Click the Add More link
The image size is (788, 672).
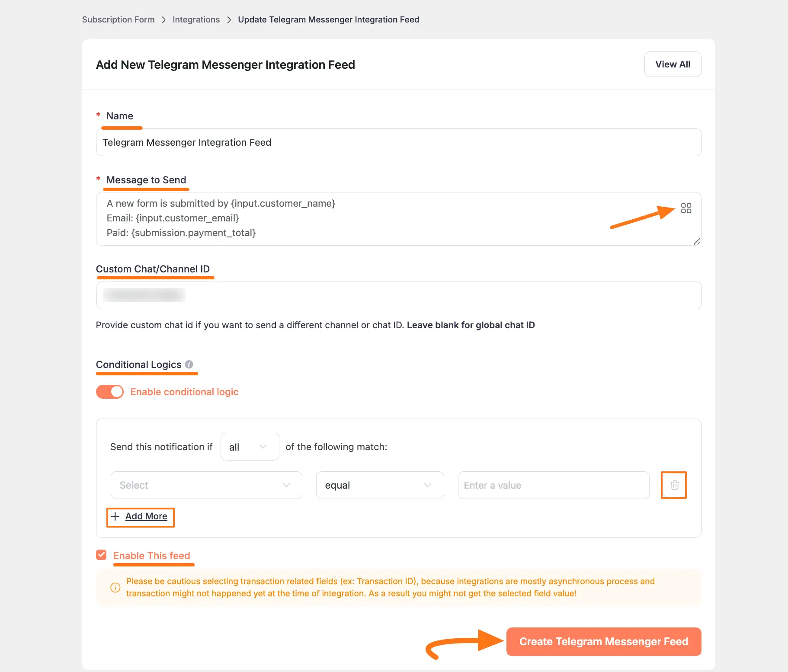(x=146, y=516)
